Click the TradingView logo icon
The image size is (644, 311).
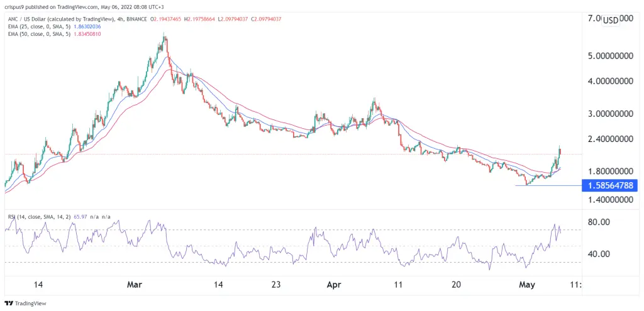[9, 303]
